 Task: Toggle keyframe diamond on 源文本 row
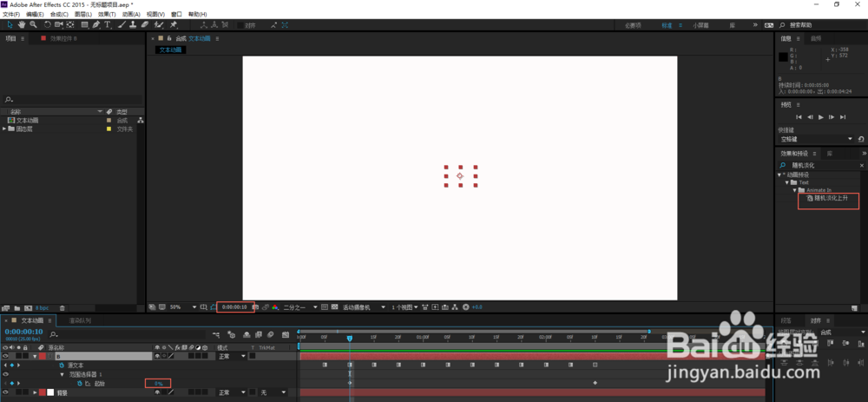[12, 366]
